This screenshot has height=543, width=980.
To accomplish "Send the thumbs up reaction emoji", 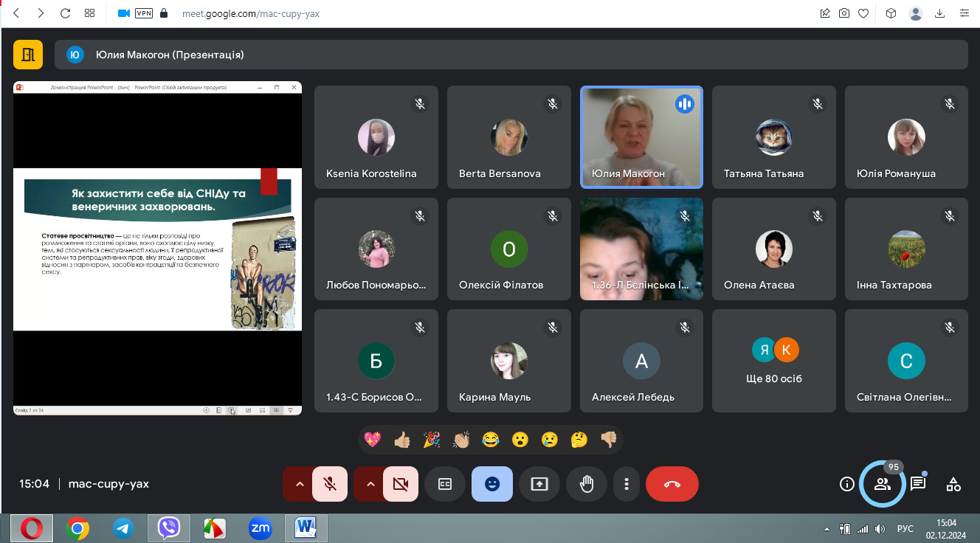I will (402, 440).
